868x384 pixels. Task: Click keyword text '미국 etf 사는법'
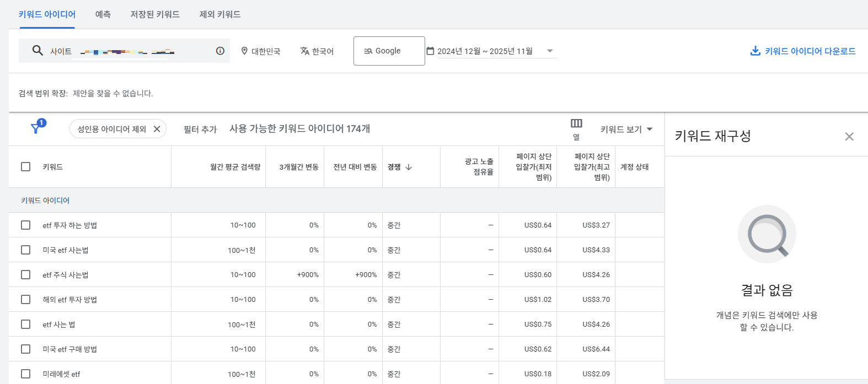pos(65,250)
